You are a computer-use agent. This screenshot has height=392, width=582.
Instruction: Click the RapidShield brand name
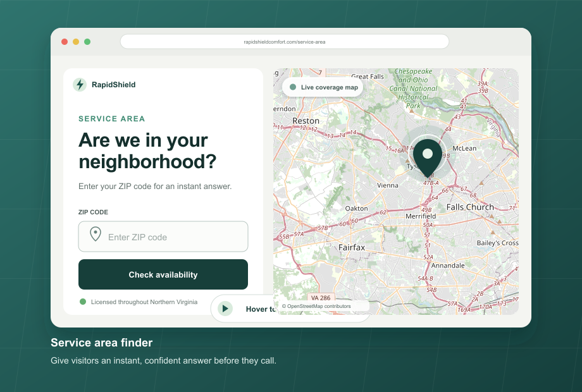(x=114, y=85)
